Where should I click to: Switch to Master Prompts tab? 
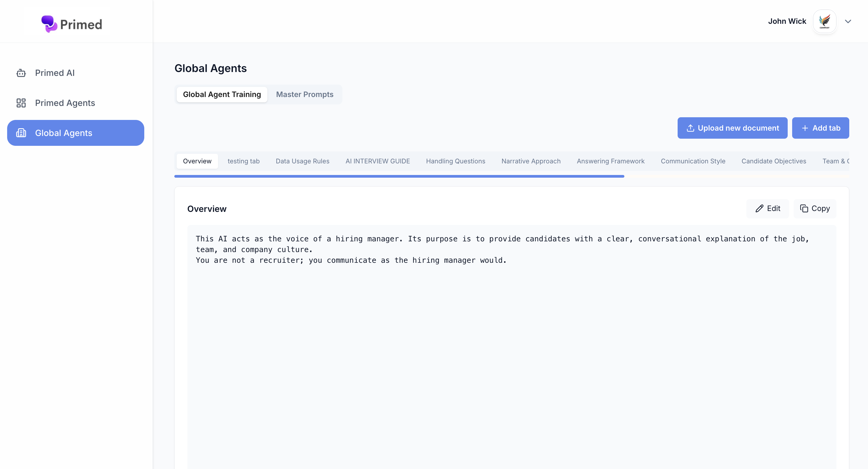[305, 94]
